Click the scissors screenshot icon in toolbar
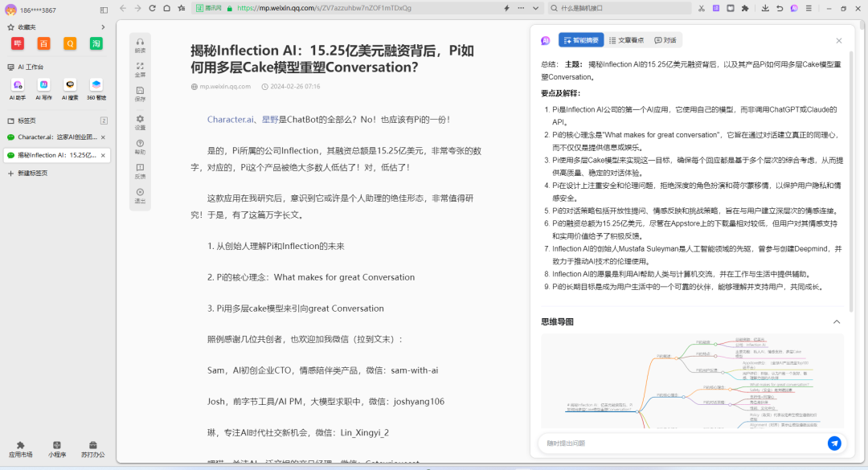 (x=702, y=8)
